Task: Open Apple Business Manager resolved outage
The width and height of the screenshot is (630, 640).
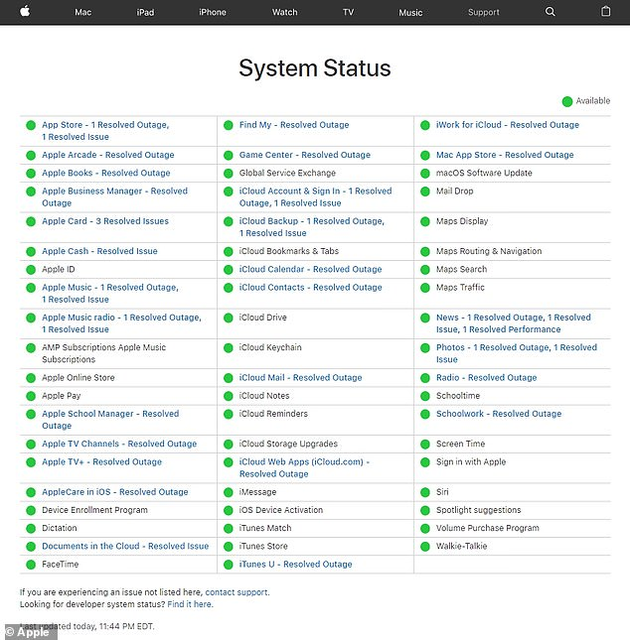Action: click(x=115, y=197)
